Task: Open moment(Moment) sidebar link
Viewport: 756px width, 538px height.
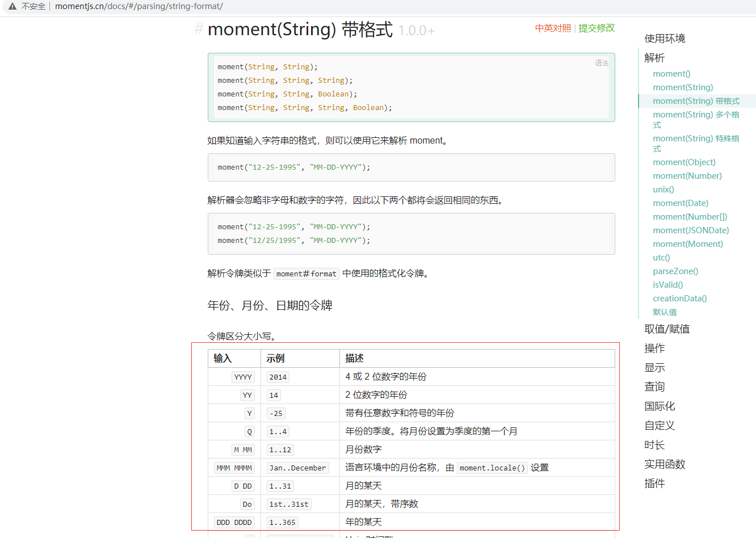Action: [688, 244]
